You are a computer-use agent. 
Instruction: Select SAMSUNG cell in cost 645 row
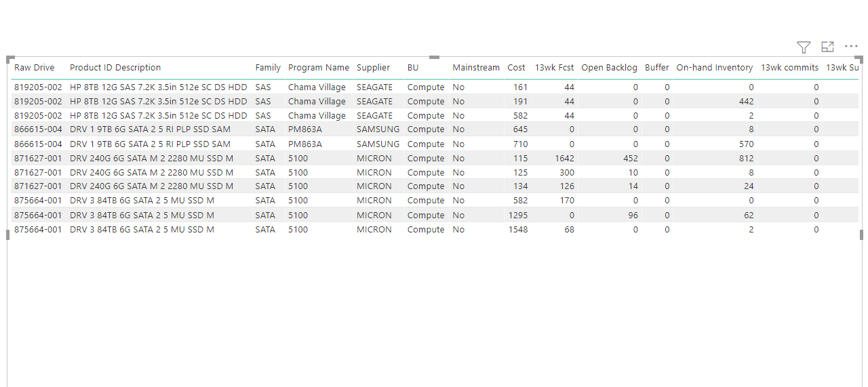coord(378,129)
